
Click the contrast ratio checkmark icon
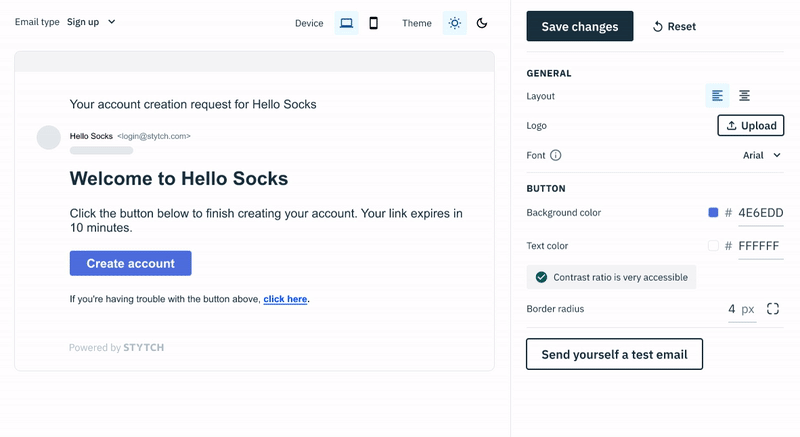542,277
